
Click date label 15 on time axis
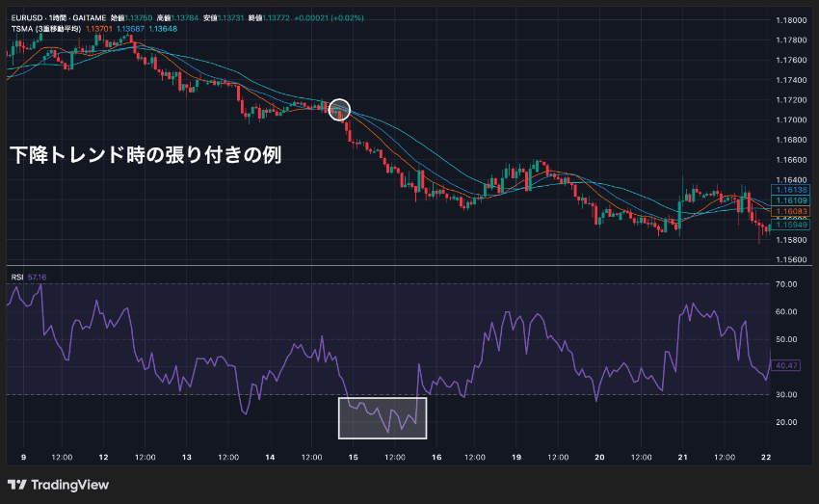[x=353, y=457]
